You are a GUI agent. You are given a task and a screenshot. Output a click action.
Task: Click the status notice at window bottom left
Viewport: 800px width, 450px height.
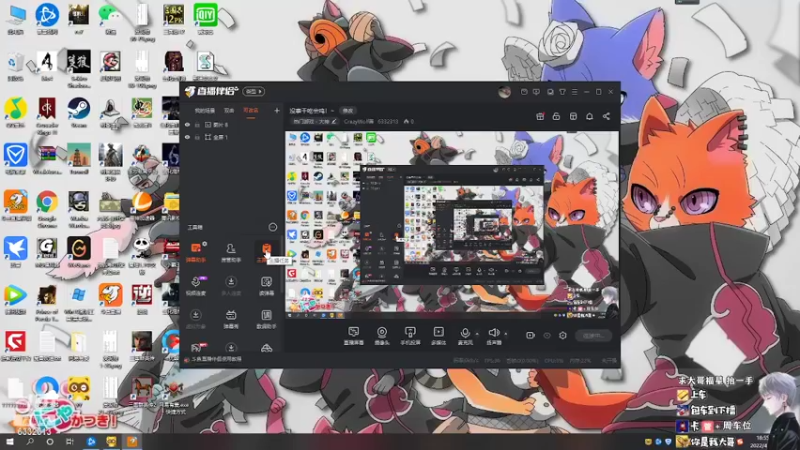[x=213, y=359]
